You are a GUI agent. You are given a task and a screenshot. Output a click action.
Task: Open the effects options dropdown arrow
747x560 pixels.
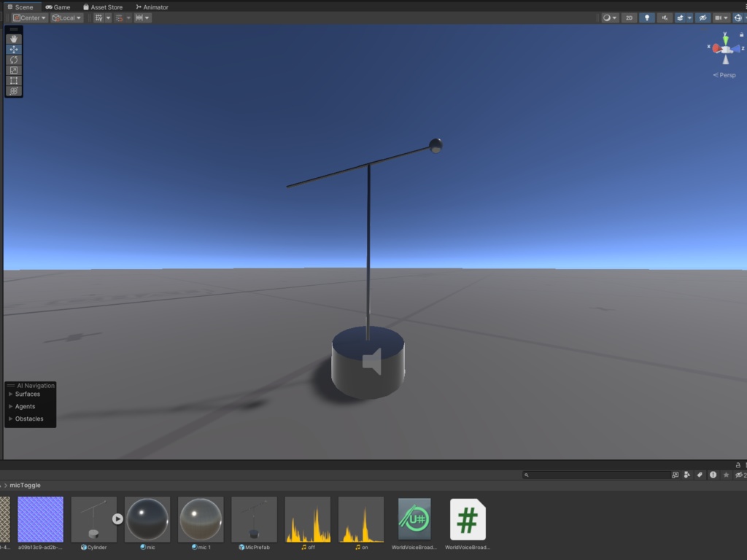(689, 17)
